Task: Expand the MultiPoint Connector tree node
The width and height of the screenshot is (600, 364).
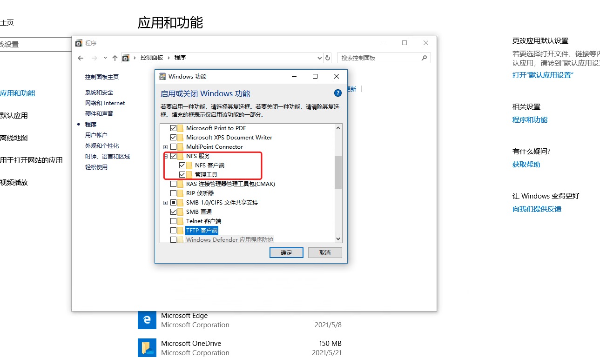Action: pos(165,147)
